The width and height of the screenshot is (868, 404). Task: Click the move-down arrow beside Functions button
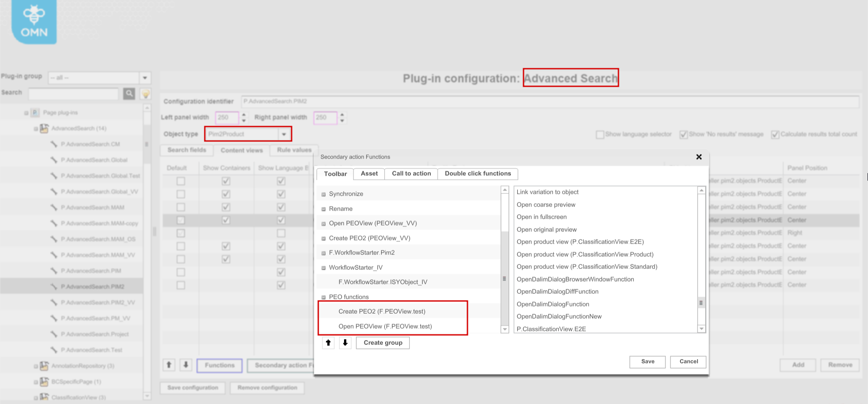(x=186, y=365)
